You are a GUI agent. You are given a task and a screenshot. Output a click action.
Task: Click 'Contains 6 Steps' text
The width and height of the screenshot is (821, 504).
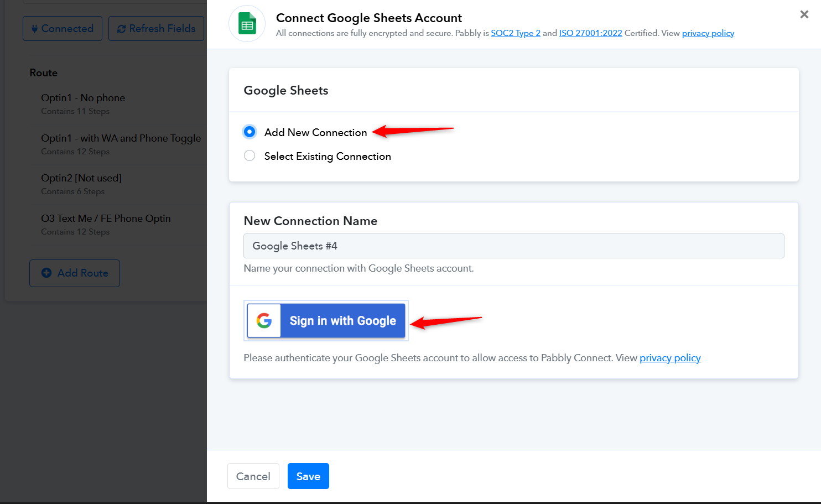(73, 191)
